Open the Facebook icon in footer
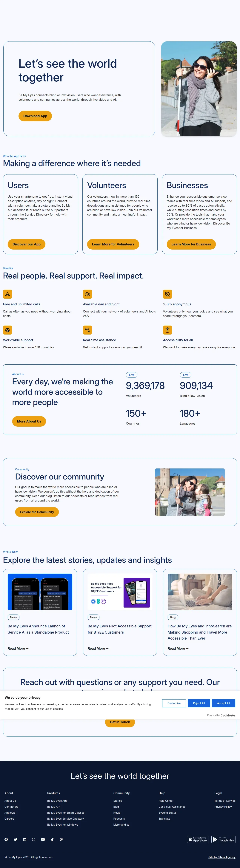240x868 pixels. point(6,839)
